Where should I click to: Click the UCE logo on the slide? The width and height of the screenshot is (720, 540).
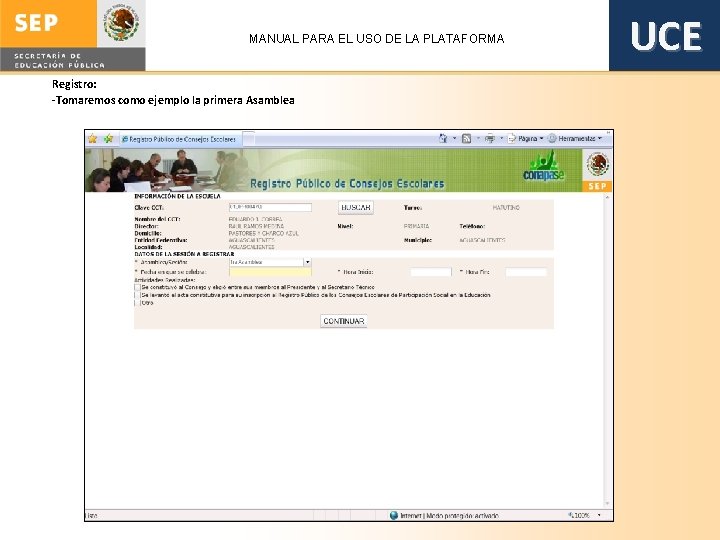pyautogui.click(x=664, y=35)
